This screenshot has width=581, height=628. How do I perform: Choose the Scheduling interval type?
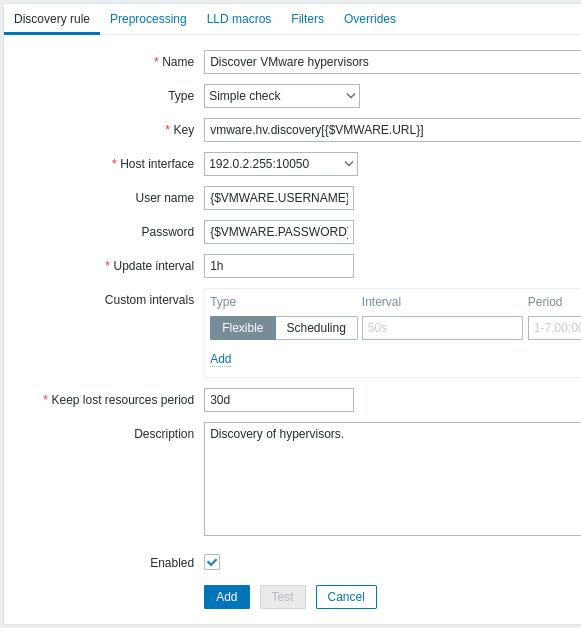tap(316, 328)
